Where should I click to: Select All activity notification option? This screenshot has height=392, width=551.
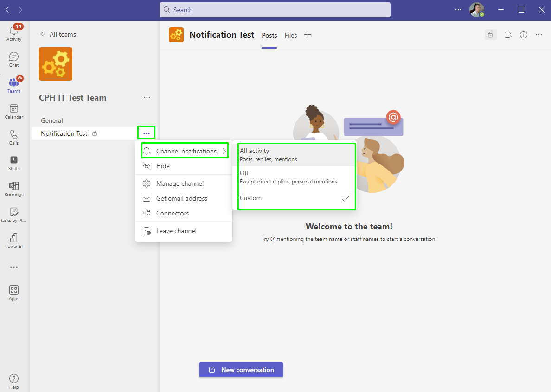click(295, 155)
